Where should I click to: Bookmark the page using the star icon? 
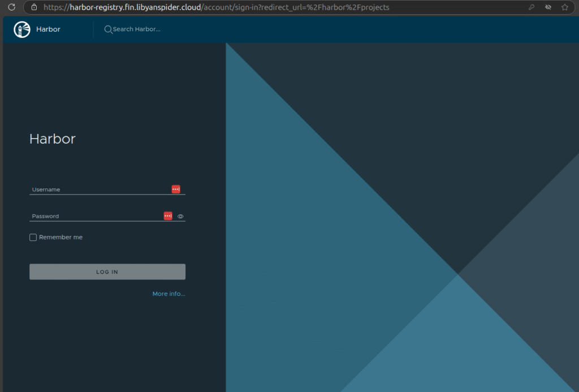coord(564,7)
